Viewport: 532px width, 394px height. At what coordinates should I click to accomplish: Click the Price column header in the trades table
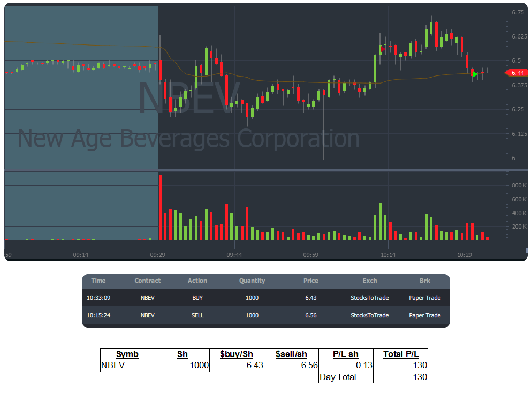point(310,281)
